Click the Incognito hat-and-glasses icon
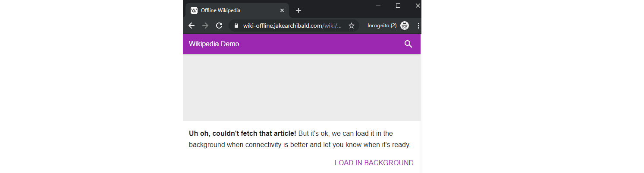This screenshot has width=644, height=173. pyautogui.click(x=405, y=26)
